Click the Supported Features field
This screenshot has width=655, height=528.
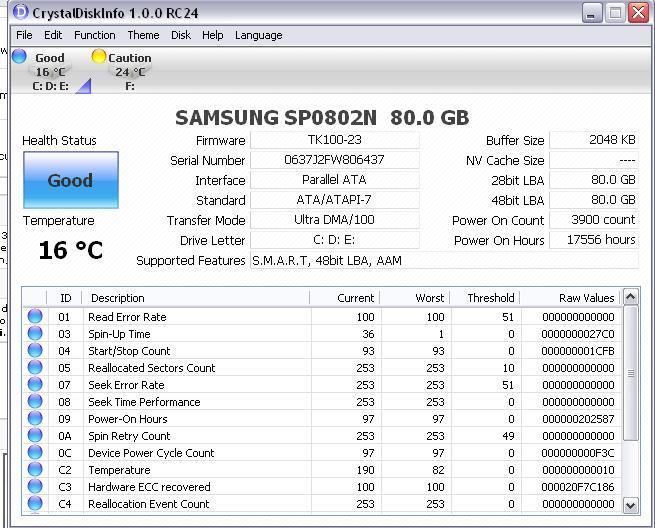click(x=444, y=261)
